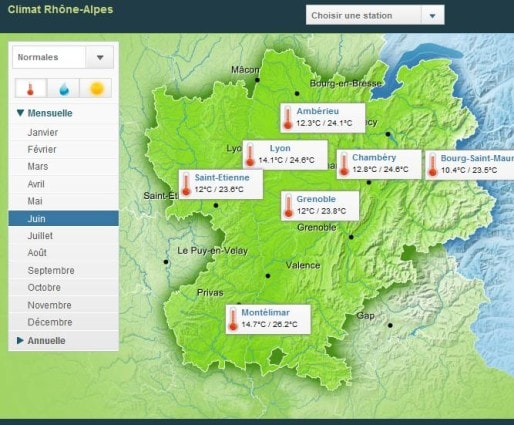Select the temperature thermometer icon tab
Image resolution: width=514 pixels, height=425 pixels.
[31, 88]
